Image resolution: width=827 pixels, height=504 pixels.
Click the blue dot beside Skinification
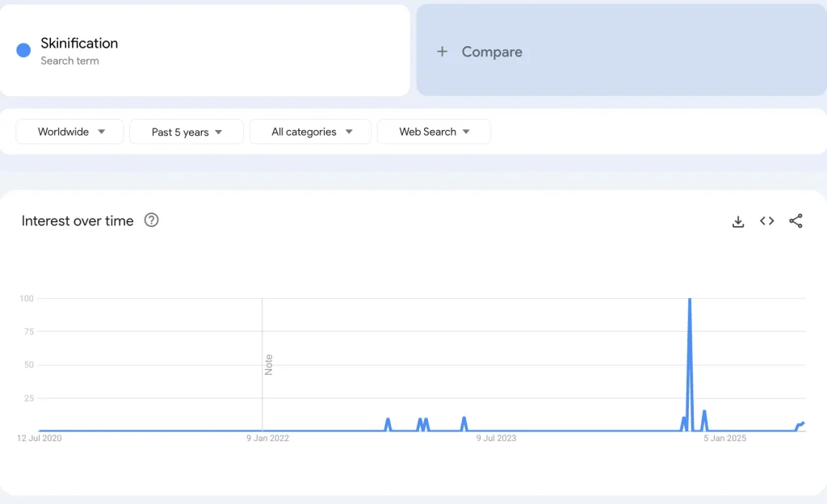(x=23, y=50)
